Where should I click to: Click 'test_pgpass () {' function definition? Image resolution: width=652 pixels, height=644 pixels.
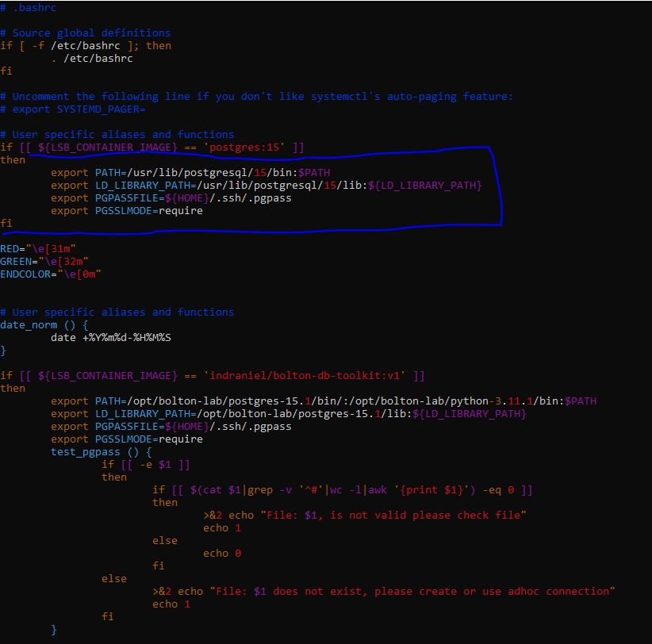pyautogui.click(x=101, y=452)
